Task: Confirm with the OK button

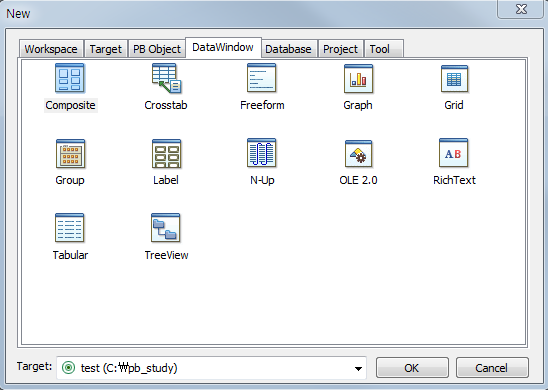Action: pyautogui.click(x=412, y=368)
